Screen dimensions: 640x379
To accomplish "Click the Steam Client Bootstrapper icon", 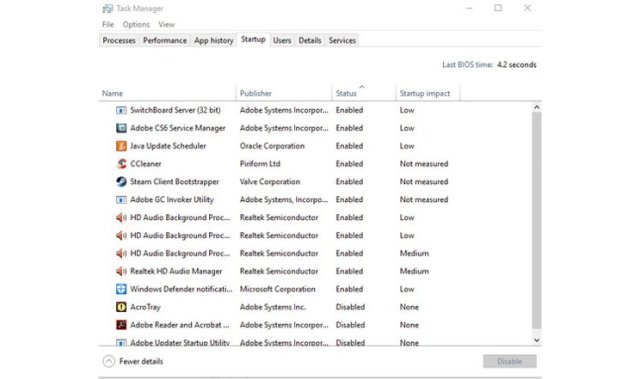I will click(121, 182).
